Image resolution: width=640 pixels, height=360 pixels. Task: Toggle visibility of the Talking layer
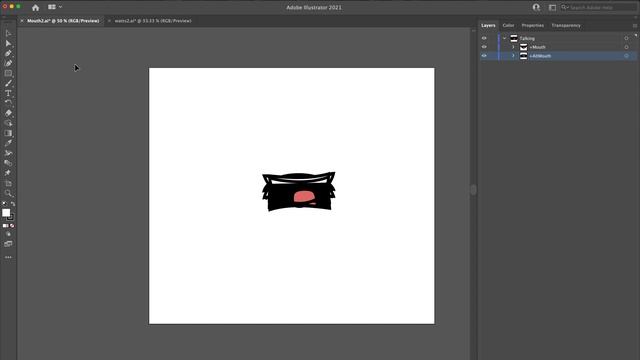point(484,38)
